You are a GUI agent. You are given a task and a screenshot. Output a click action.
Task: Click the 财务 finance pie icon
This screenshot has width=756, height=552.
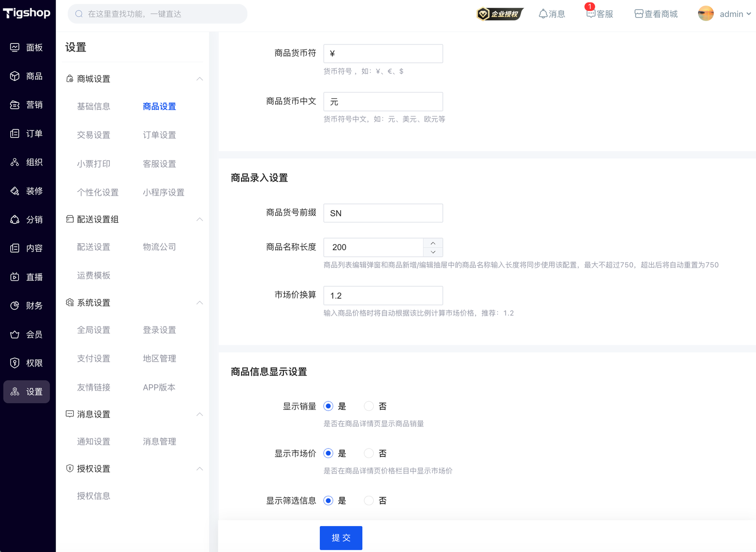[x=15, y=306]
